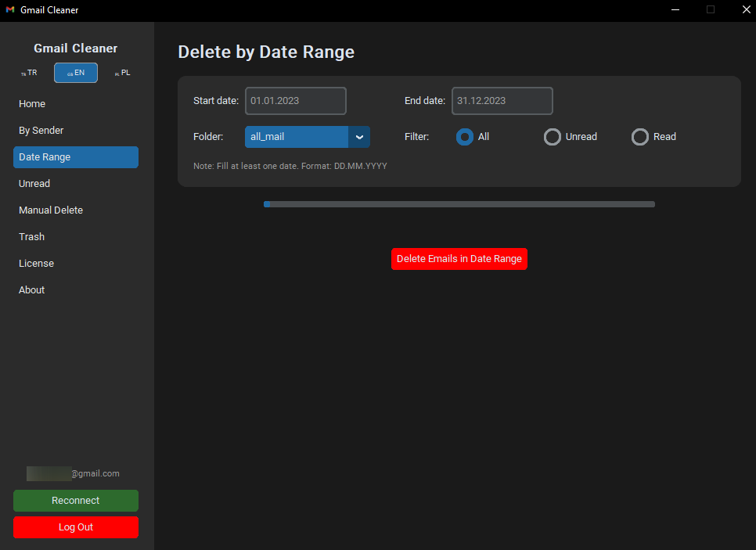Select the All filter radio button
Viewport: 756px width, 550px height.
pos(465,137)
